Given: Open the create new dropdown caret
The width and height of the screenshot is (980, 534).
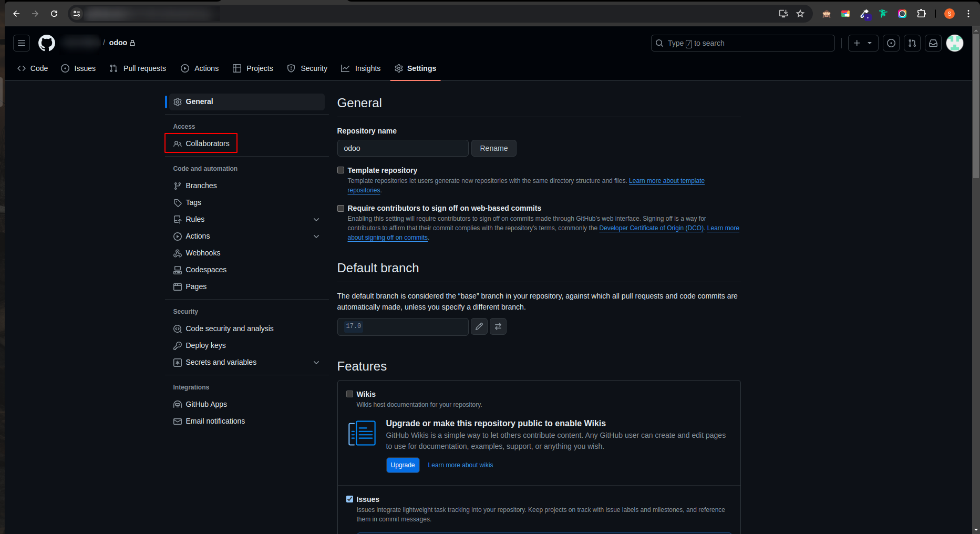Looking at the screenshot, I should (x=870, y=43).
